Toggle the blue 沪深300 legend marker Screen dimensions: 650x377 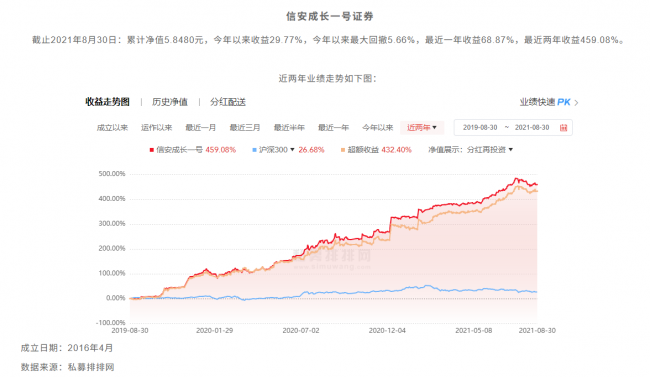click(x=255, y=150)
